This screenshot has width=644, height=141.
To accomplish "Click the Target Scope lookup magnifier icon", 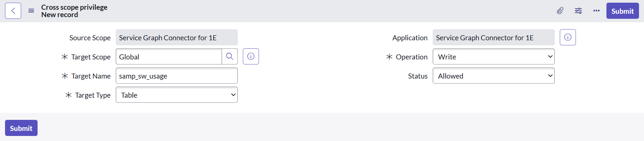I will [230, 56].
